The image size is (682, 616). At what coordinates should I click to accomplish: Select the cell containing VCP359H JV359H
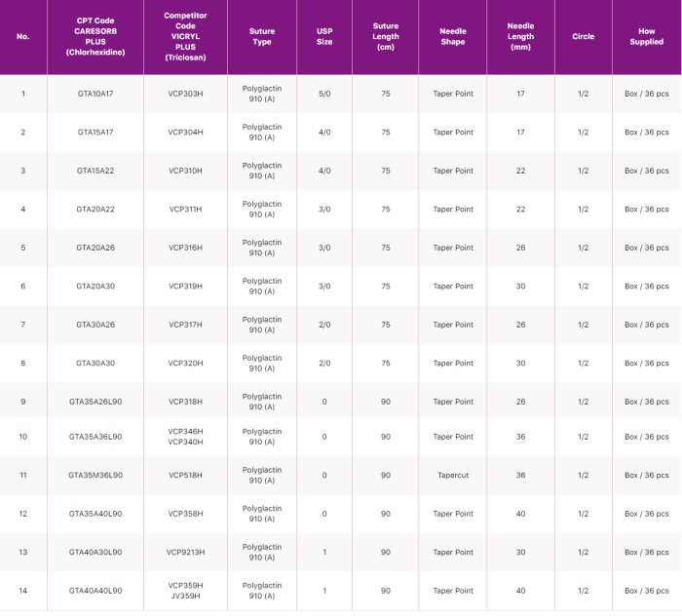[x=185, y=591]
